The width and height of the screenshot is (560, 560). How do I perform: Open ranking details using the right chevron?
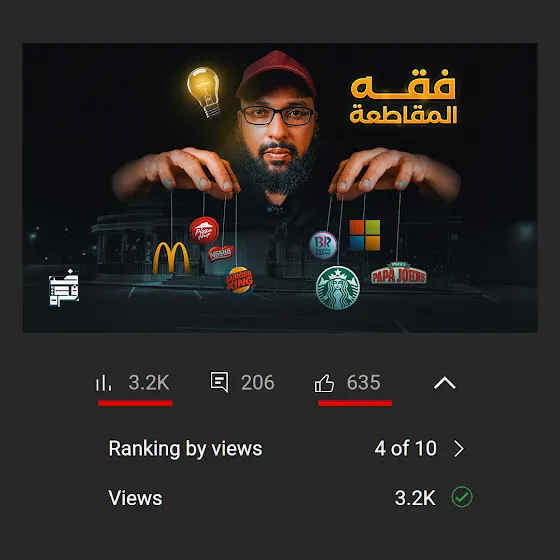click(x=459, y=449)
